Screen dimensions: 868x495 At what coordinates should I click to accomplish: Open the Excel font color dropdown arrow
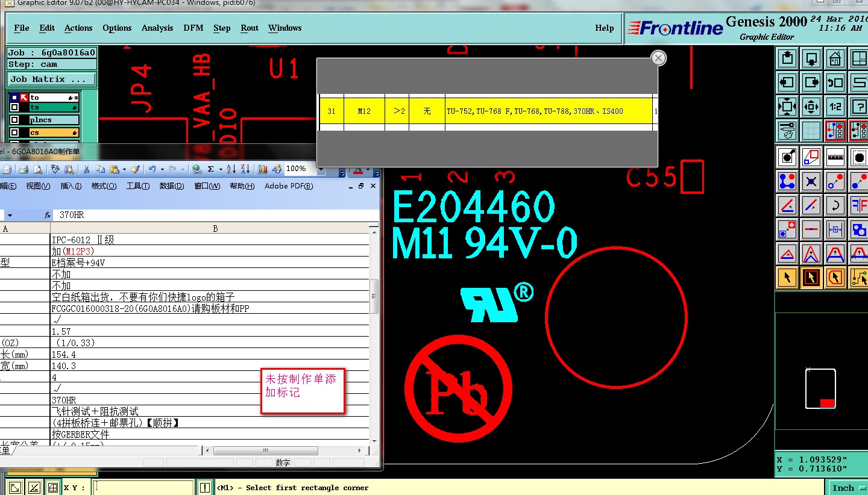click(x=368, y=169)
